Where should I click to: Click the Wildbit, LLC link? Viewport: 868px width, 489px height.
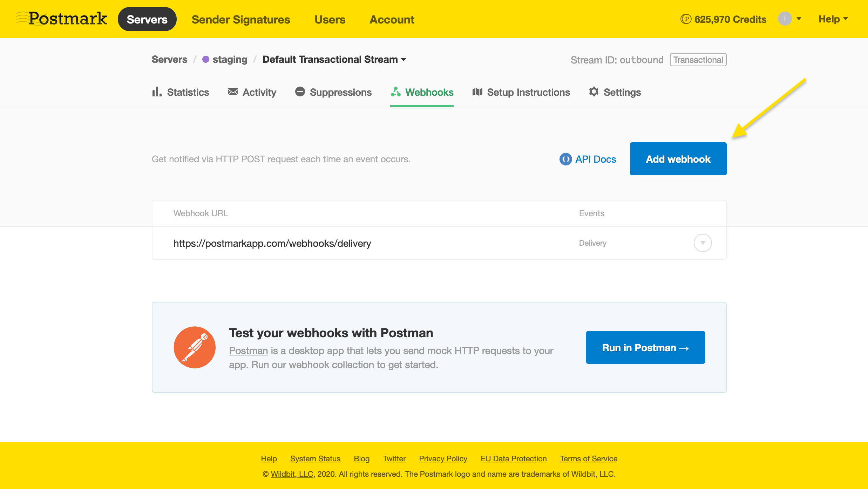click(292, 474)
